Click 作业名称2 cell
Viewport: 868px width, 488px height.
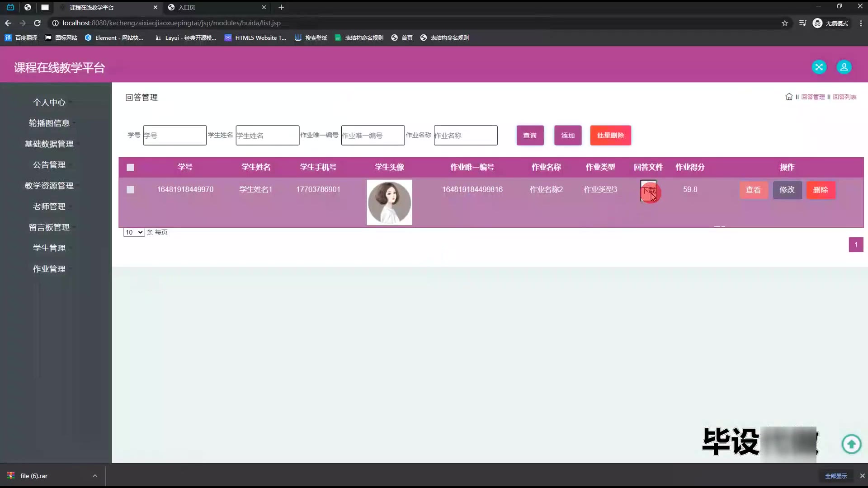point(546,190)
